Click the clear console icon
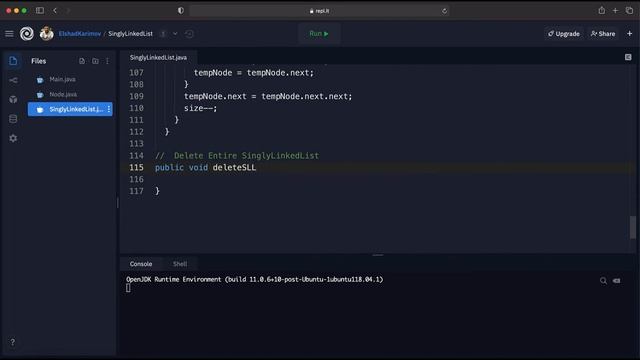The width and height of the screenshot is (640, 360). [x=617, y=281]
